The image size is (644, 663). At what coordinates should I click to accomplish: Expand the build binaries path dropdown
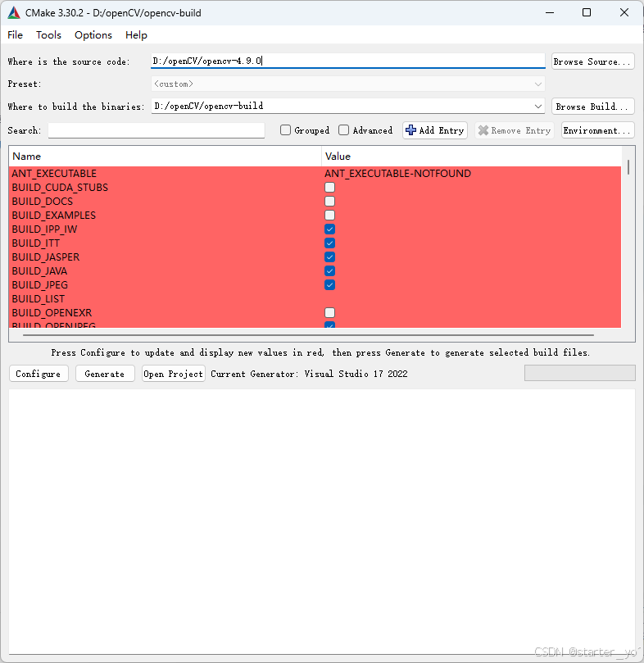537,107
